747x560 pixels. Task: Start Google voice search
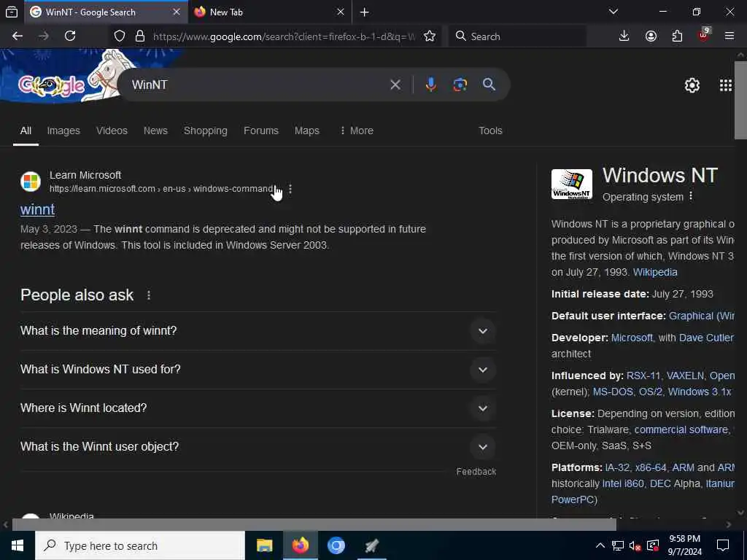point(430,85)
